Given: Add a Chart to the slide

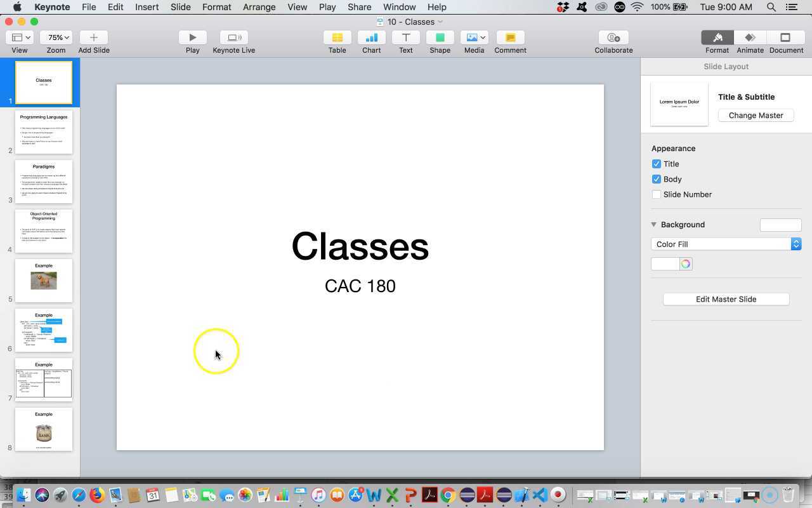Looking at the screenshot, I should pos(371,41).
